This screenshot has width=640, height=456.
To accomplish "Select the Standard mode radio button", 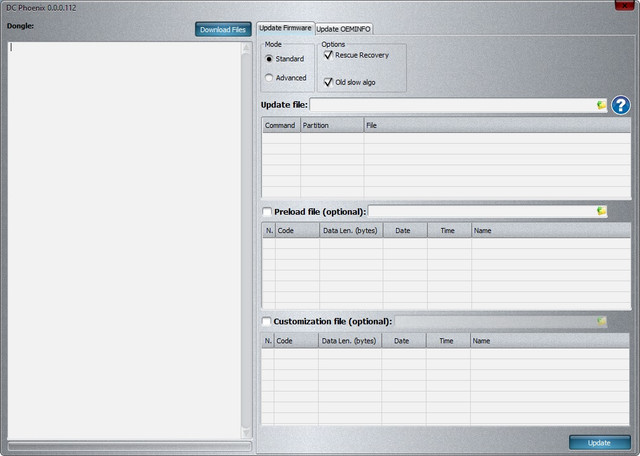I will click(269, 59).
